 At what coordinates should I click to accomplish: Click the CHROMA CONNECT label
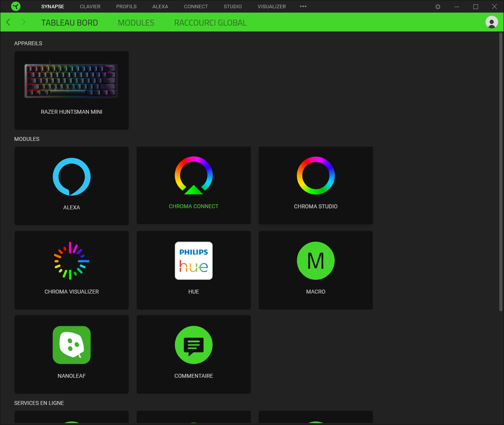click(x=194, y=206)
